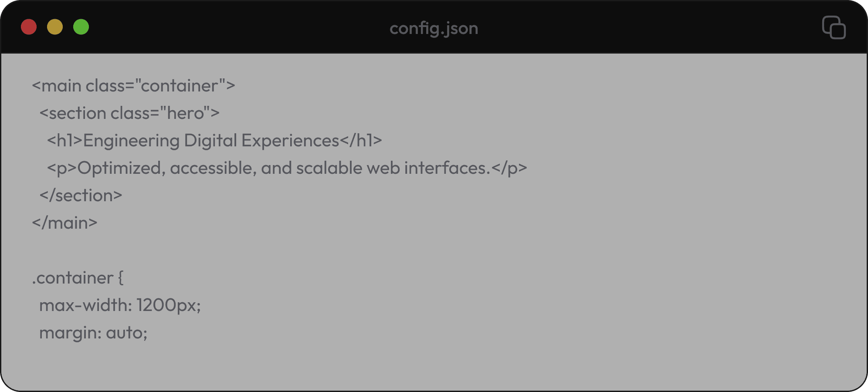Viewport: 868px width, 392px height.
Task: Click the green zoom traffic light
Action: (81, 27)
